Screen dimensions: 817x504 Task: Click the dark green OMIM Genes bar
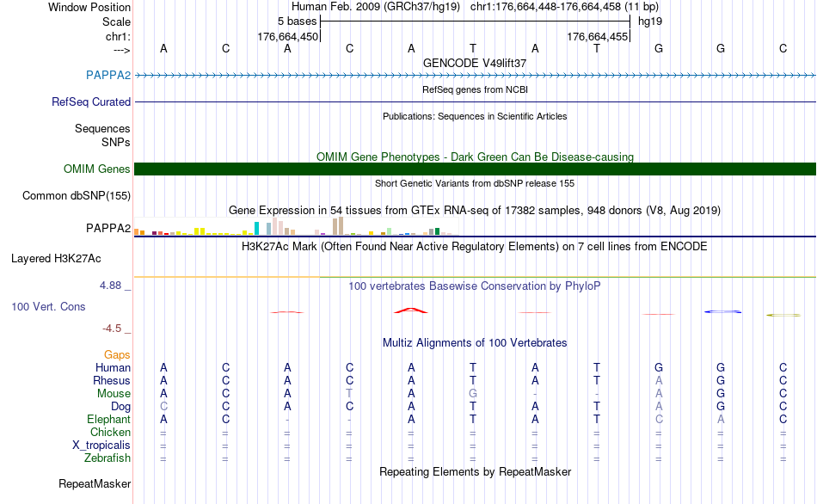click(475, 169)
